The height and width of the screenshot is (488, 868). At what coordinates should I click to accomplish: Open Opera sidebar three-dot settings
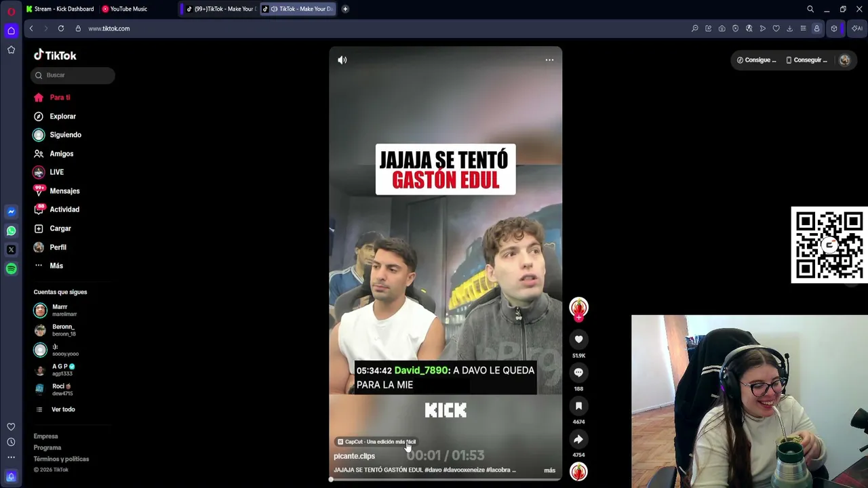tap(11, 457)
